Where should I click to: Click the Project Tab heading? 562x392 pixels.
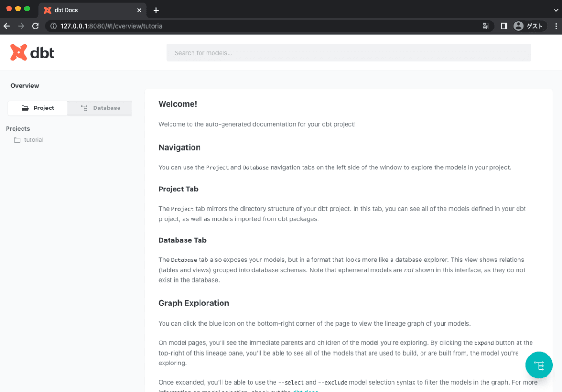click(178, 189)
